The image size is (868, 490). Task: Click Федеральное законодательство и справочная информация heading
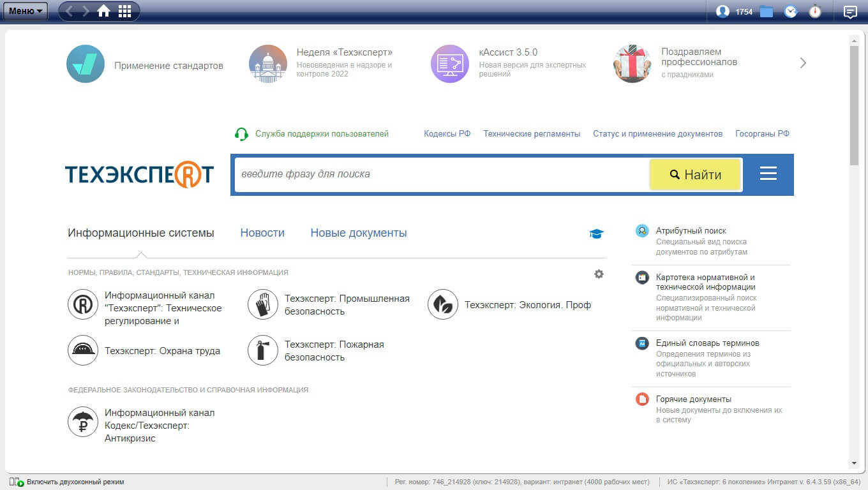pyautogui.click(x=188, y=390)
